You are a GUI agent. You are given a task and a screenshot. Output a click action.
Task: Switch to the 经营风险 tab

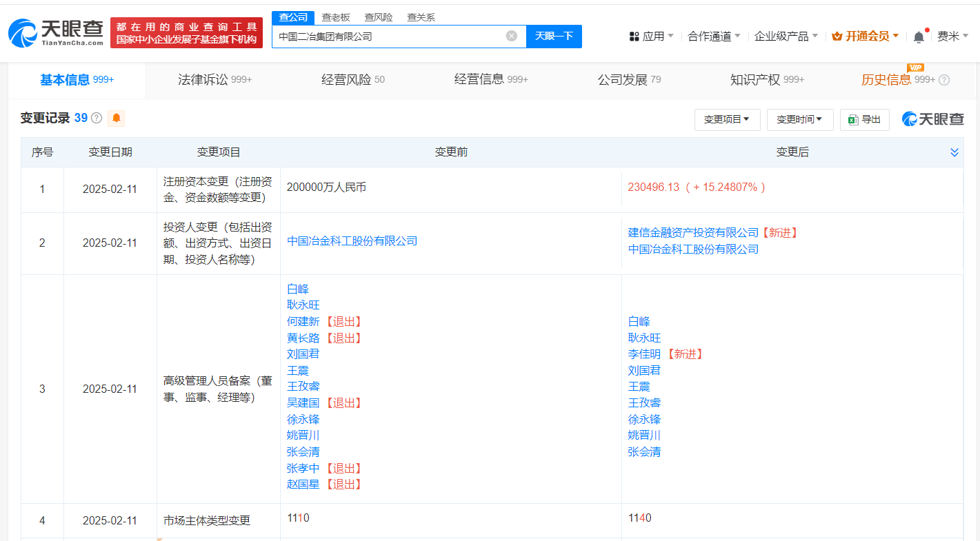tap(353, 80)
